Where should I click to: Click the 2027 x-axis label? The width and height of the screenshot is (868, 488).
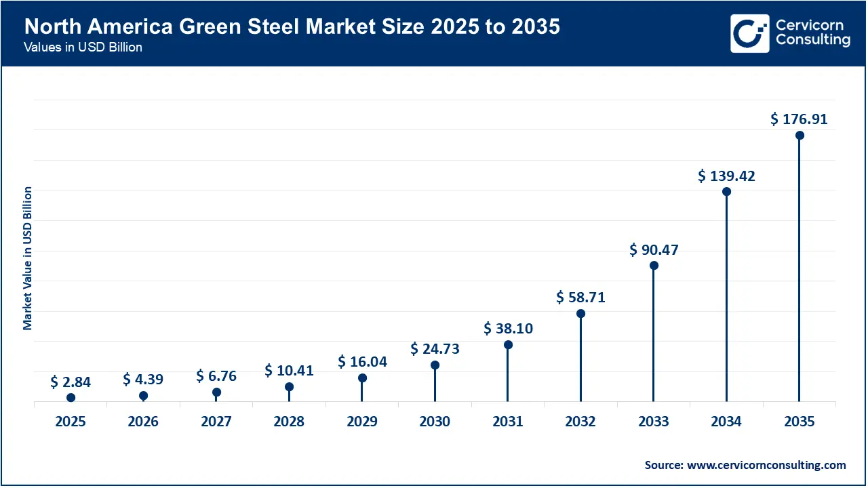(x=216, y=422)
